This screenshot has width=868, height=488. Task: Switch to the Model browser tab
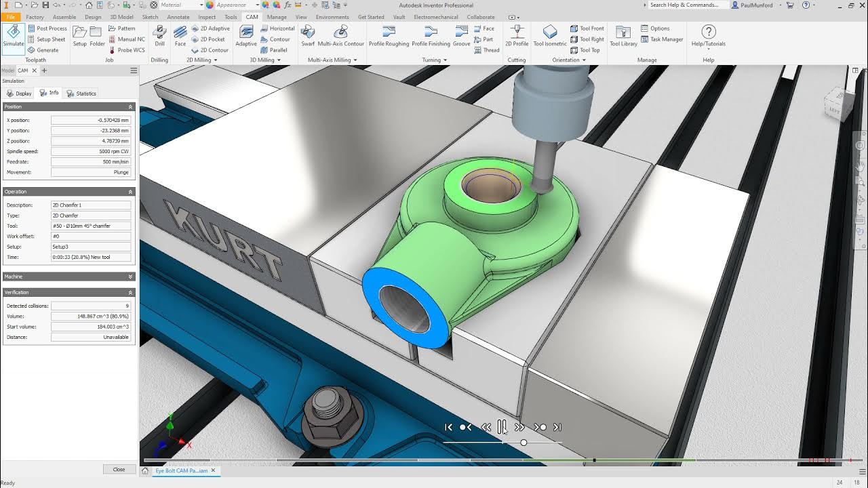(x=7, y=70)
